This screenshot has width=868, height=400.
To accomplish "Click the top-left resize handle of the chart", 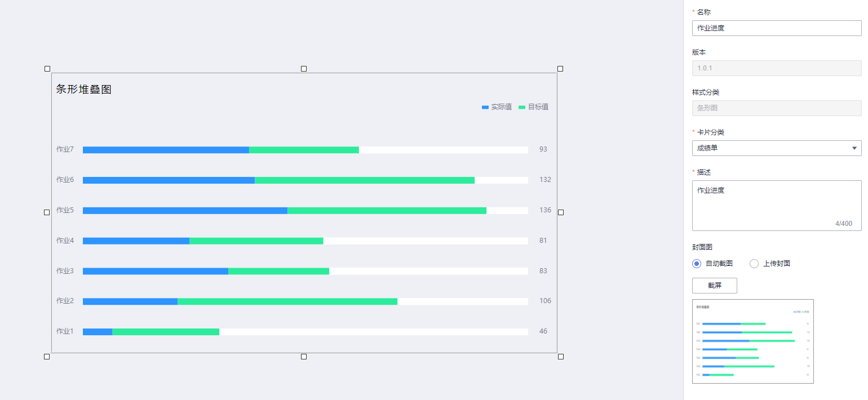I will (47, 69).
